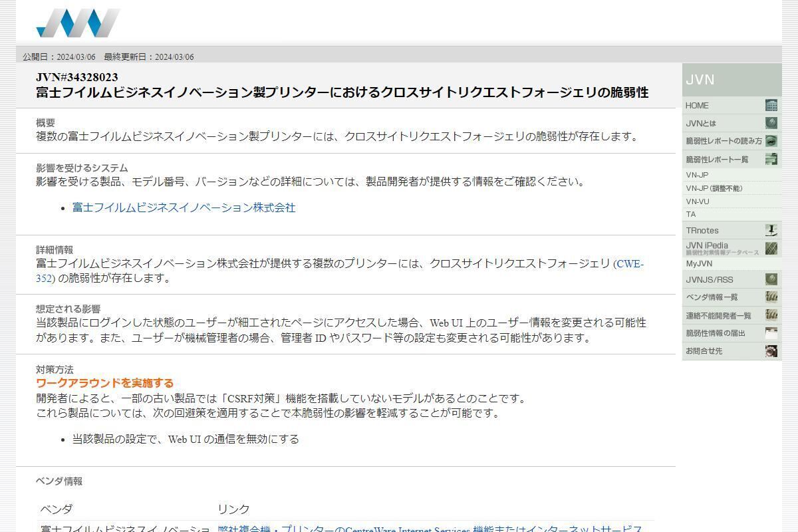Click the 対策方法 section heading
The image size is (798, 532).
tap(55, 369)
